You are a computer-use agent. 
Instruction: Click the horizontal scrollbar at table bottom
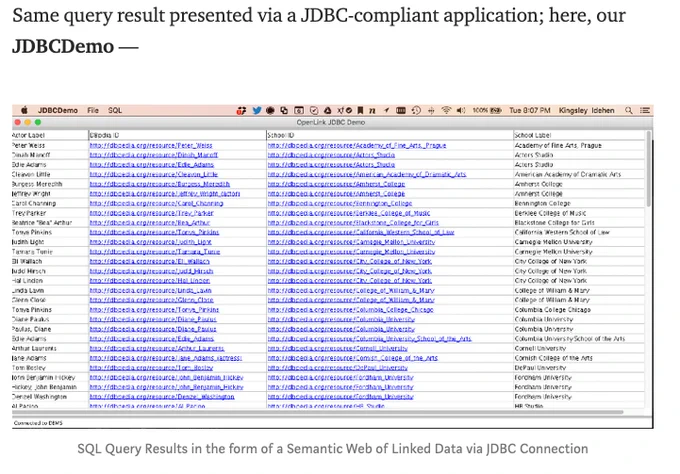(x=318, y=412)
